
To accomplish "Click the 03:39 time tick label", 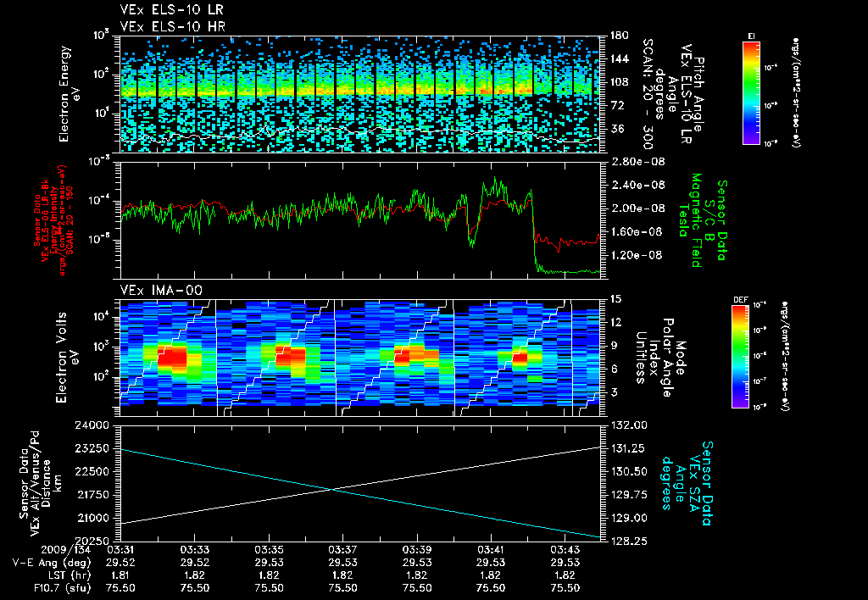I will [417, 550].
